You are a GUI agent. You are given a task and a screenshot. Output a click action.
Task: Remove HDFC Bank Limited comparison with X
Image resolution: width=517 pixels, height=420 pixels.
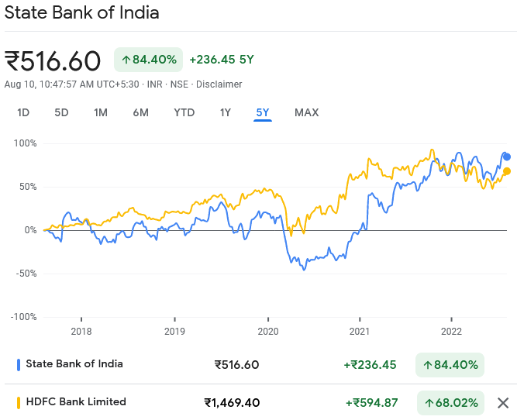click(x=503, y=403)
